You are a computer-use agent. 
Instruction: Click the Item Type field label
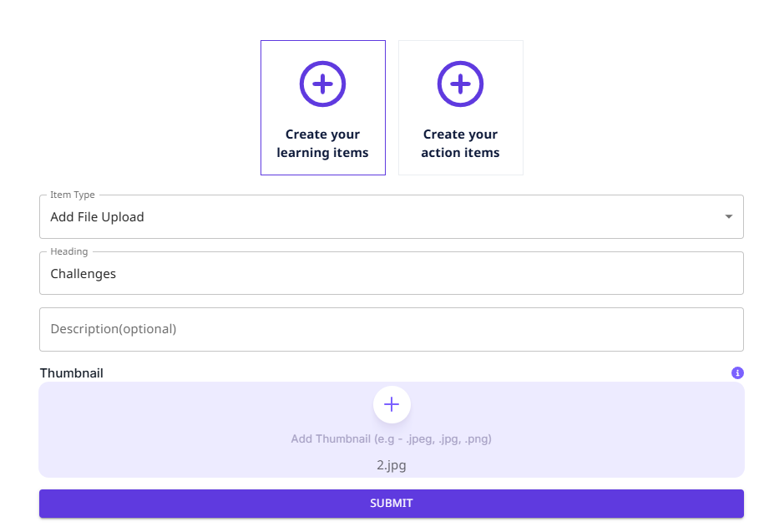point(73,195)
